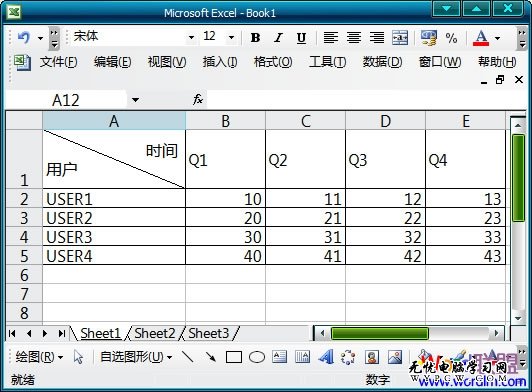
Task: Open the Undo history dropdown arrow
Action: point(40,38)
